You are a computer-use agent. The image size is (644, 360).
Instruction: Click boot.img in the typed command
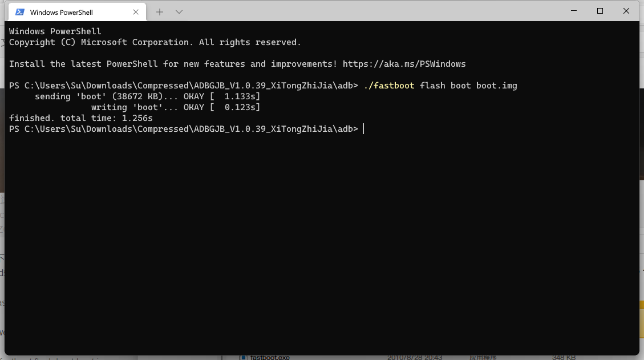(x=497, y=86)
